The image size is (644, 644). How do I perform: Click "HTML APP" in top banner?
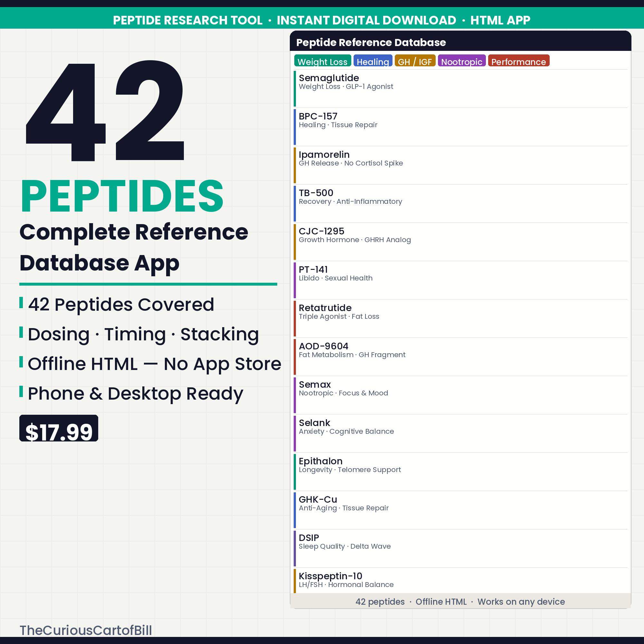click(x=500, y=20)
